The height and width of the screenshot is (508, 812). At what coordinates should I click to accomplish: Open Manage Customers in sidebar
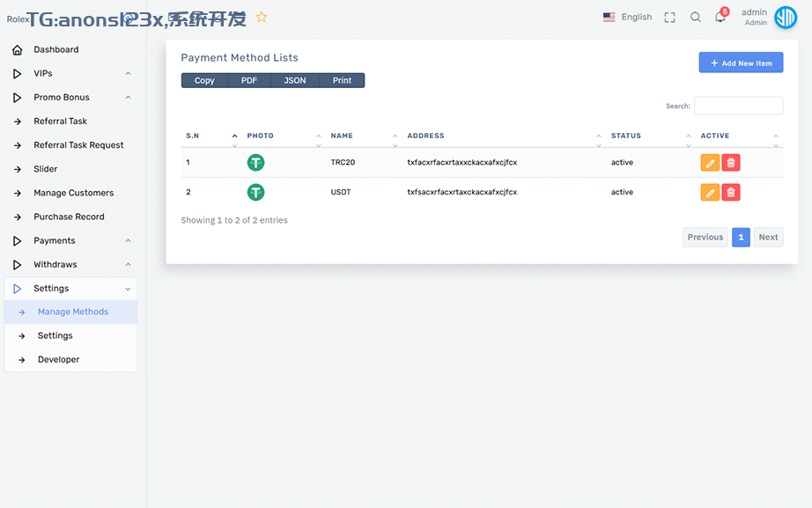pos(73,193)
